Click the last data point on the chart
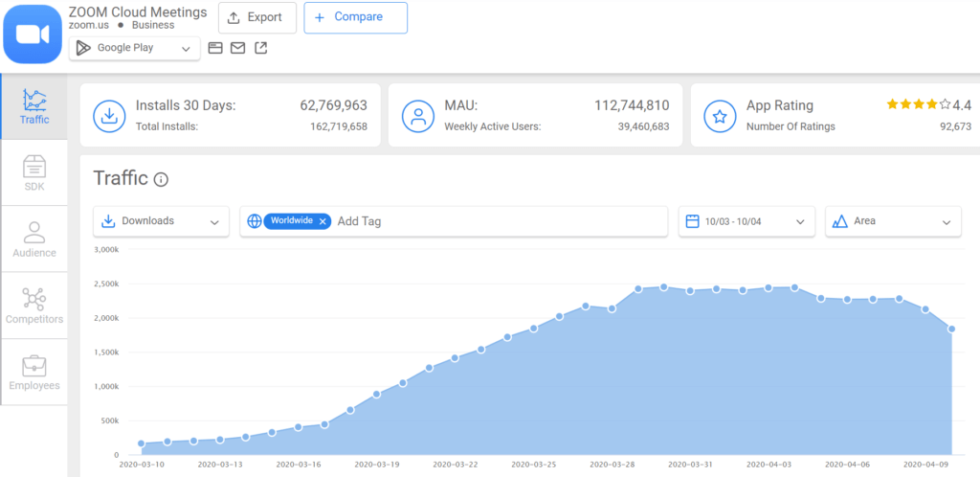The height and width of the screenshot is (477, 980). coord(951,329)
